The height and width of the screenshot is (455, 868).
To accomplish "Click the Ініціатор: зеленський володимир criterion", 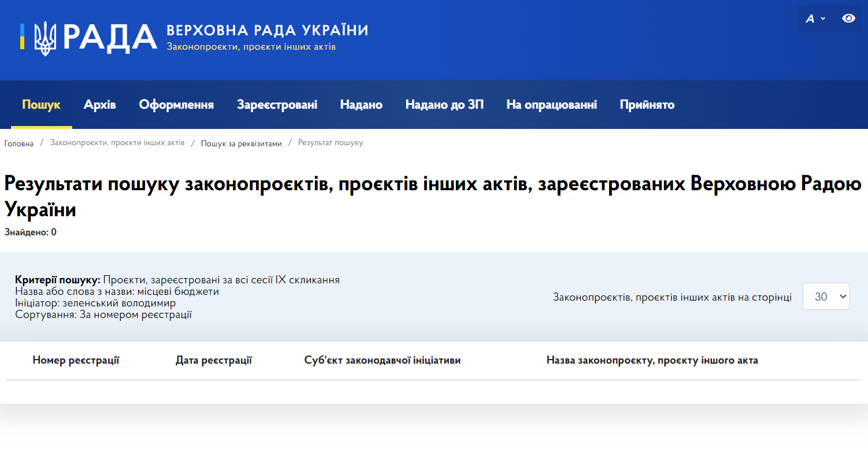I will tap(95, 303).
